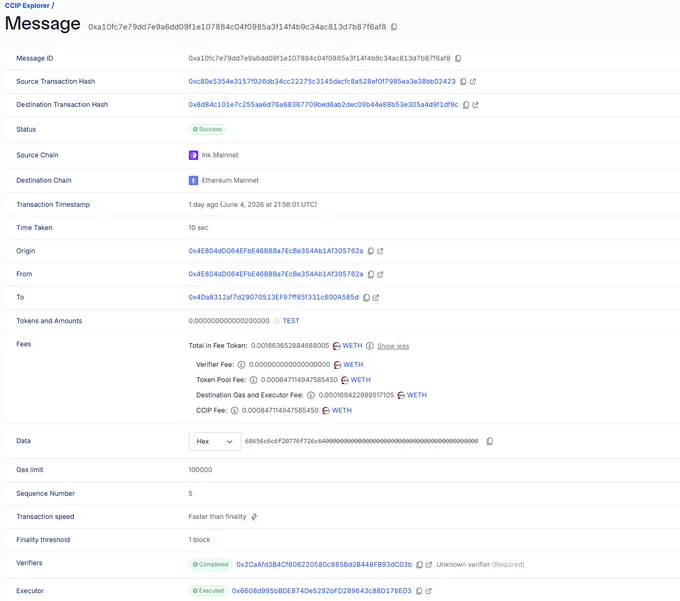The height and width of the screenshot is (601, 680).
Task: Click the 'Faster than finality' text
Action: pyautogui.click(x=217, y=517)
